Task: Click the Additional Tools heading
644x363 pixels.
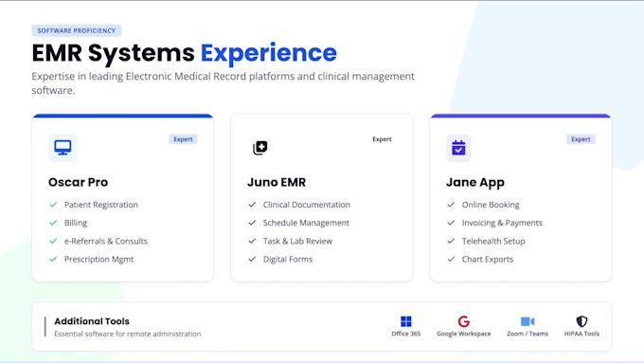Action: click(x=92, y=321)
